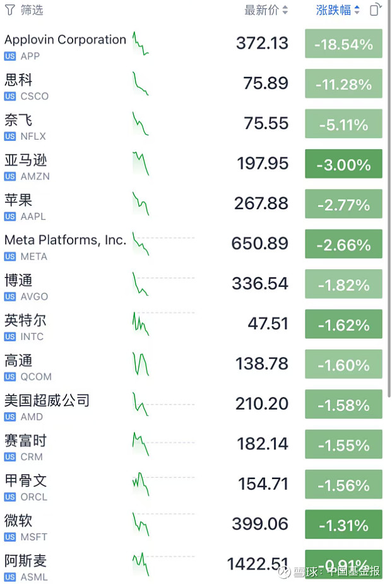Click the US badge beside CSCO
The height and width of the screenshot is (584, 392).
[x=10, y=96]
